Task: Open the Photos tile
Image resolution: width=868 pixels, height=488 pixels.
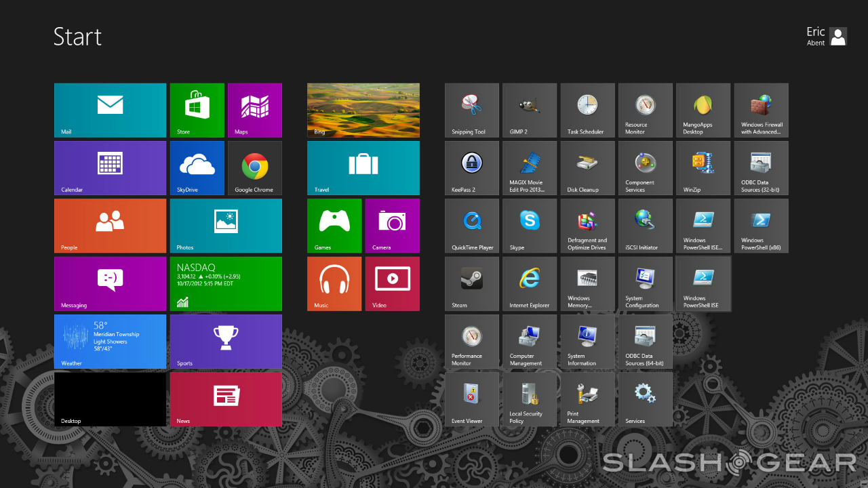Action: (x=226, y=226)
